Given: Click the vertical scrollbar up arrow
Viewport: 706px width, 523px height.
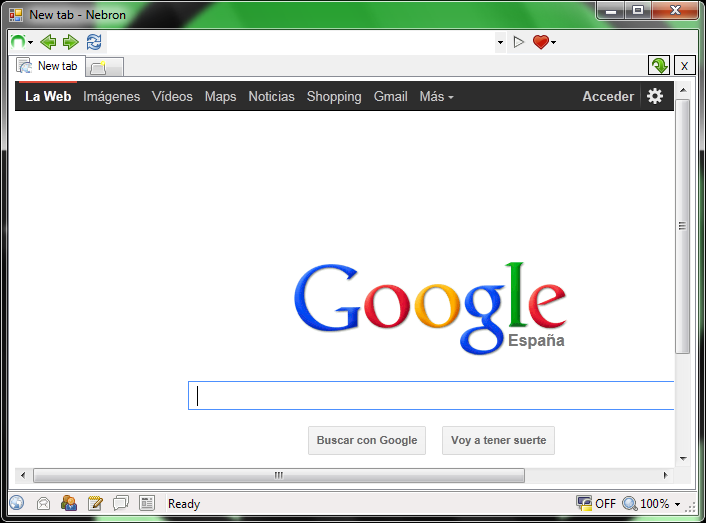Looking at the screenshot, I should coord(683,90).
